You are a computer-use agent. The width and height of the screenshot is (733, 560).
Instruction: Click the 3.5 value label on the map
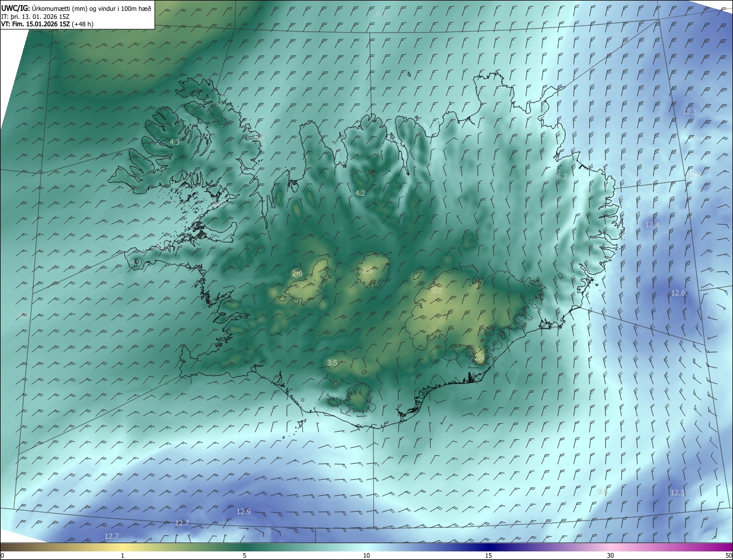[332, 363]
